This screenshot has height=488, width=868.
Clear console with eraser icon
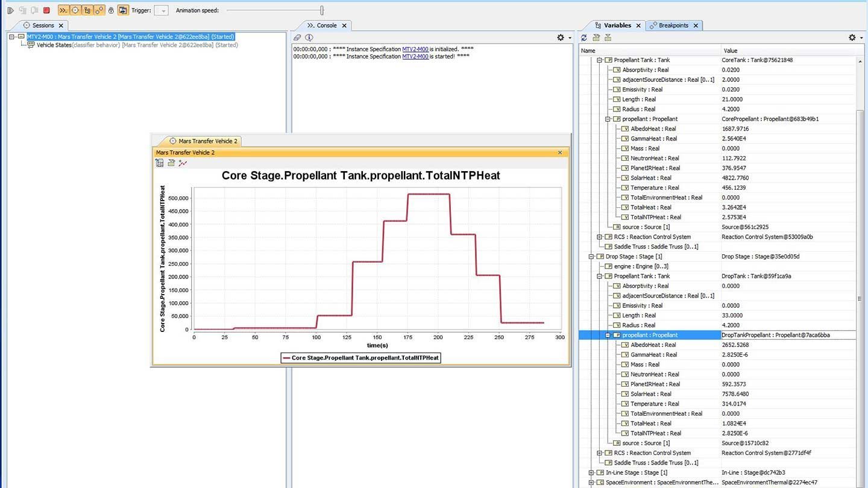297,37
